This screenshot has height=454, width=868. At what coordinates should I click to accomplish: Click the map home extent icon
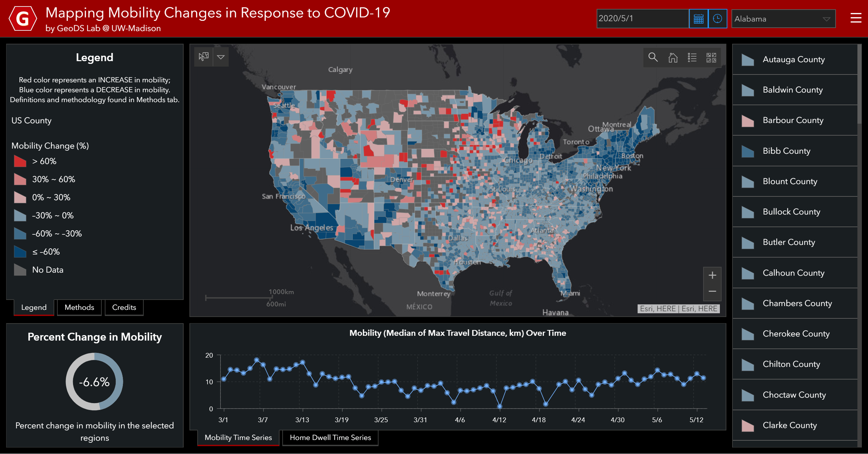click(673, 57)
